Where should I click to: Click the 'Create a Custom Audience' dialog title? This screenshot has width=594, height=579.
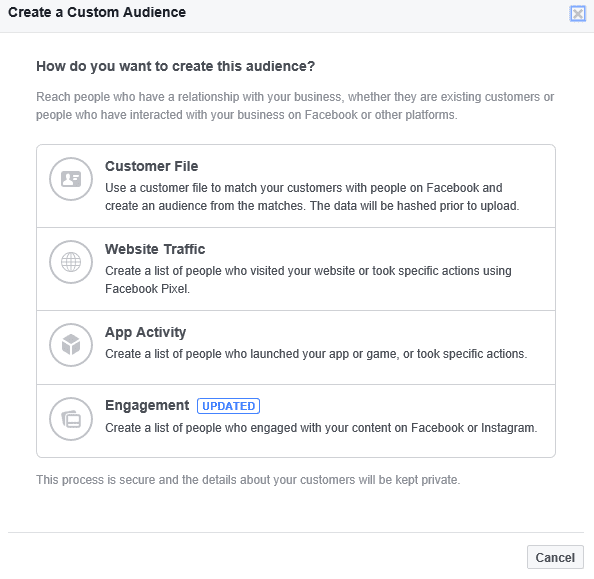97,12
